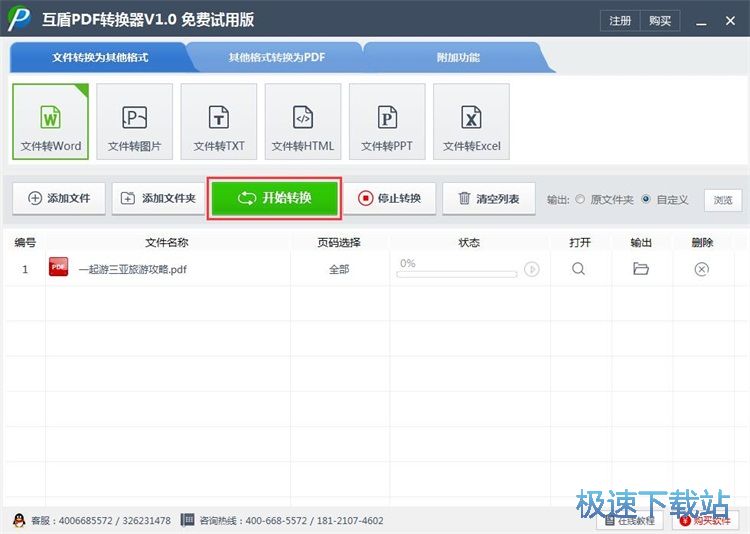Start conversion with 开始转换

click(274, 198)
